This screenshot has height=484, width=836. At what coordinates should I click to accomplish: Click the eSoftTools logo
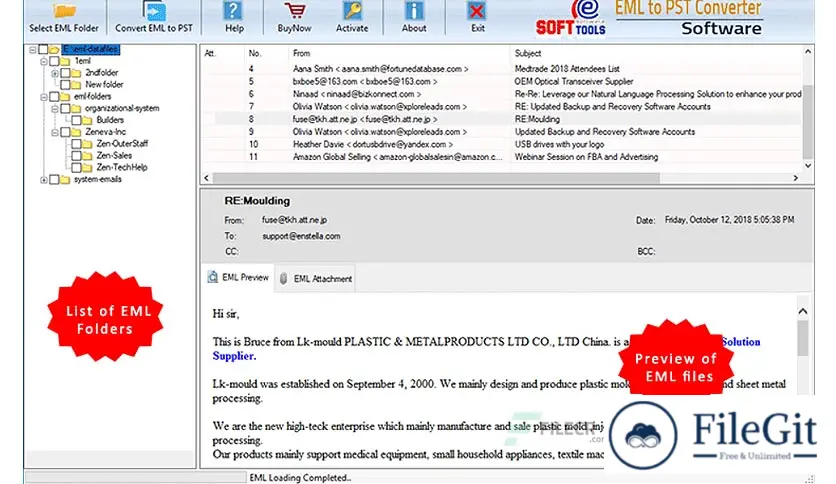click(x=570, y=18)
